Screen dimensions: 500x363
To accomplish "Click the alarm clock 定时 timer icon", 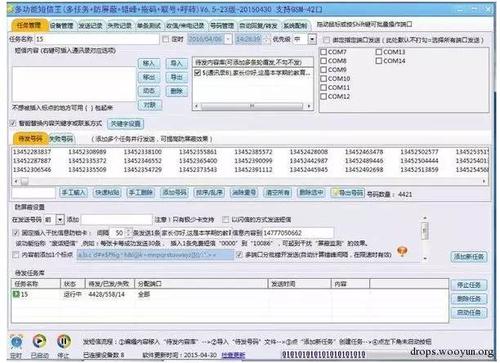I will (16, 342).
